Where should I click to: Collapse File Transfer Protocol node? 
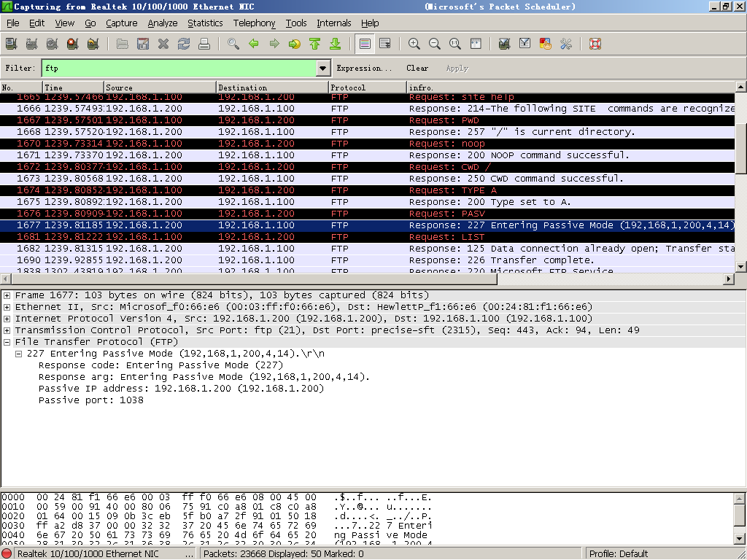click(x=7, y=342)
